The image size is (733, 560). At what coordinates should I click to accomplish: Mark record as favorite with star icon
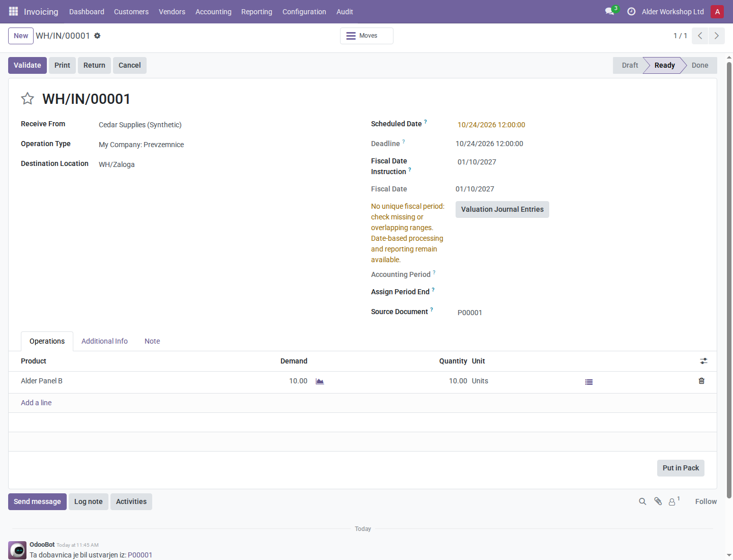[27, 98]
